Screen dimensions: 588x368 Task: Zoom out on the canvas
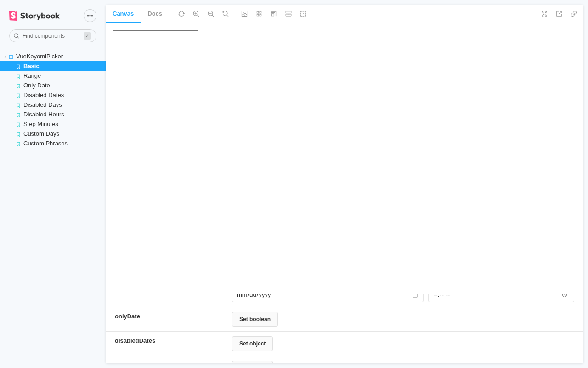coord(211,14)
